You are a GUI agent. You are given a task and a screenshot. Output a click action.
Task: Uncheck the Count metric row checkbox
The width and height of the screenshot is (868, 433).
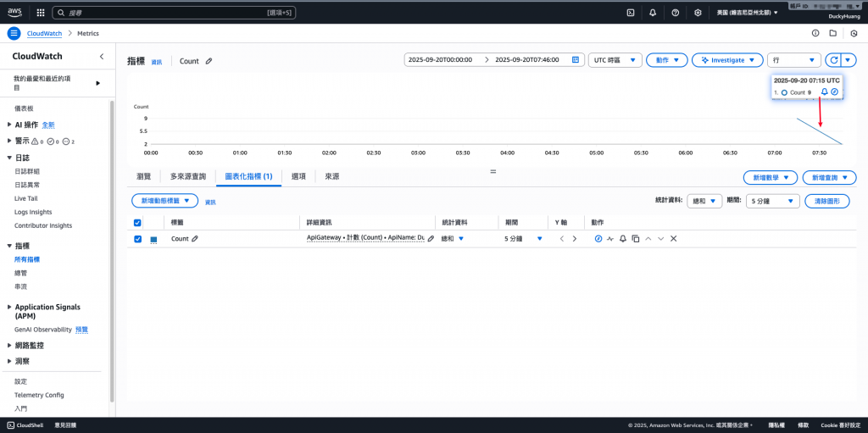[x=138, y=239]
